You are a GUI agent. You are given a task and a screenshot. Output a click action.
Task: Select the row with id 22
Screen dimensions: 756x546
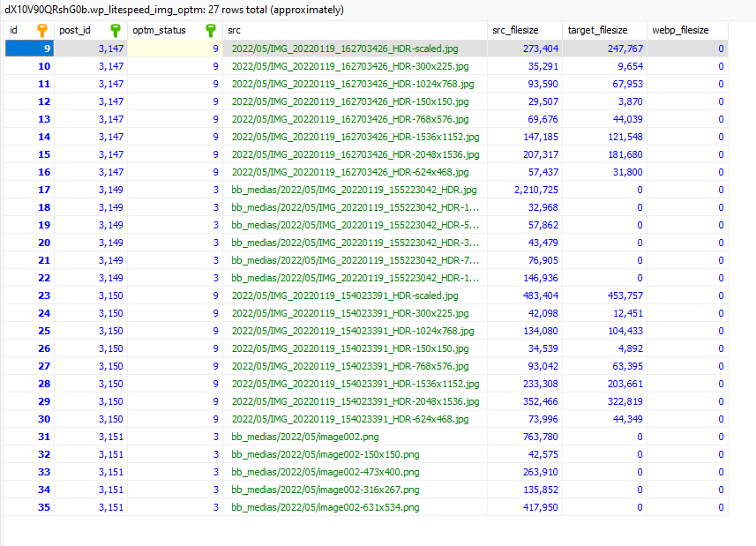(366, 278)
